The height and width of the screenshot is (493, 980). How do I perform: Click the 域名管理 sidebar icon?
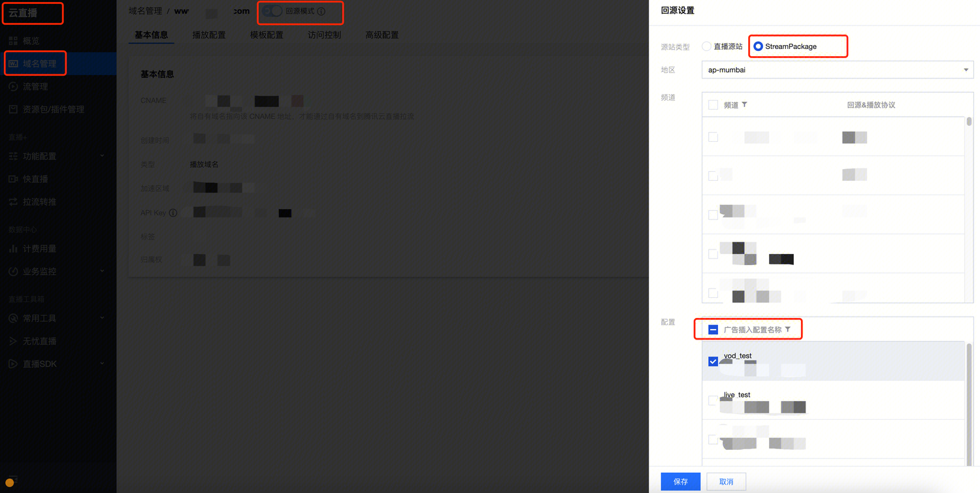[x=13, y=64]
